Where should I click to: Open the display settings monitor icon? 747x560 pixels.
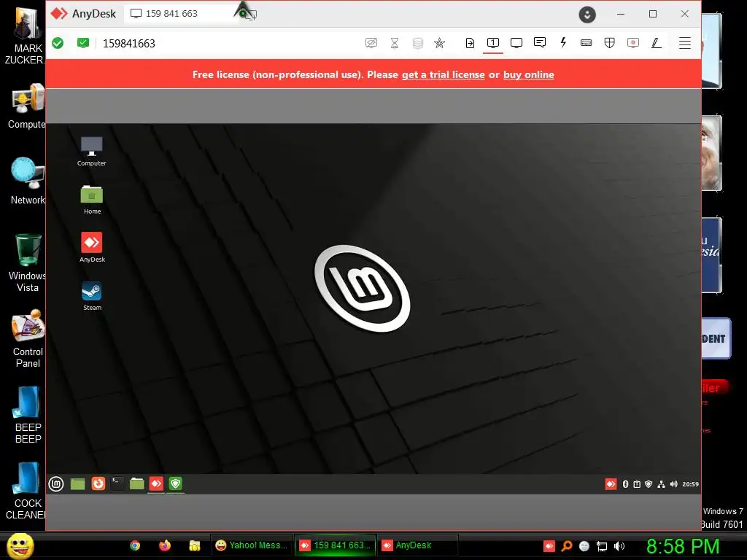(x=516, y=43)
